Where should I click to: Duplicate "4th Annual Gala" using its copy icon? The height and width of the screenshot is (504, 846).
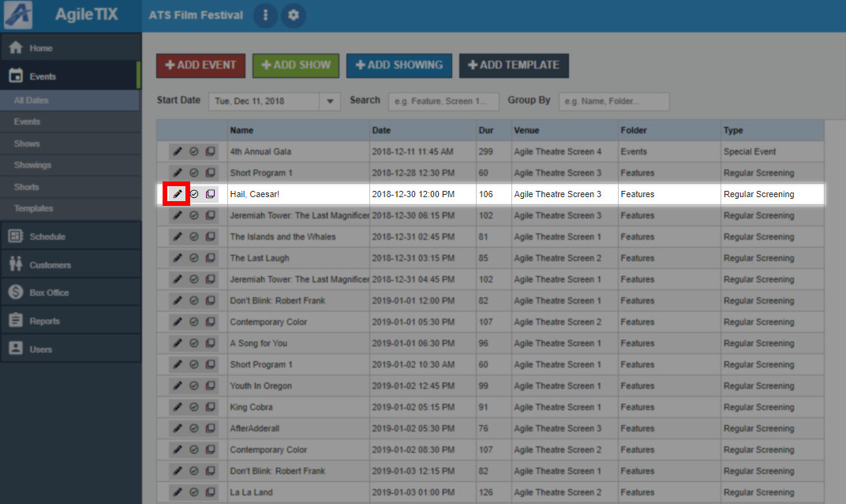210,151
